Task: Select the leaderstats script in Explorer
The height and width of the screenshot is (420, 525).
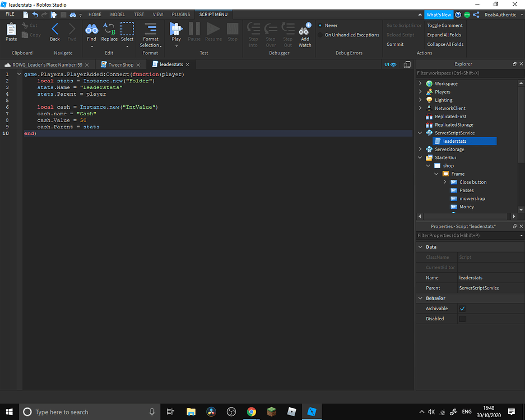Action: [x=464, y=141]
